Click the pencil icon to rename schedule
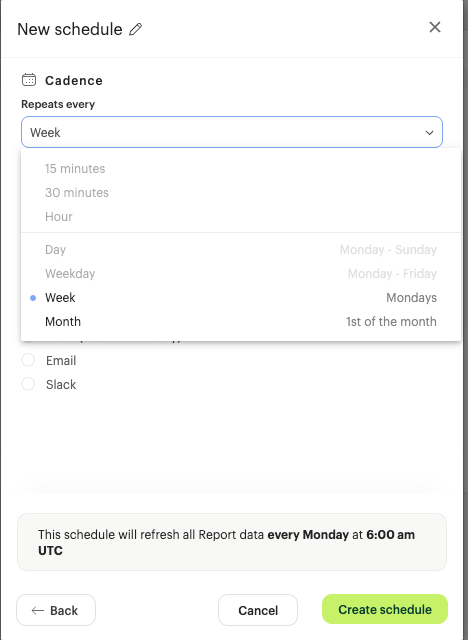468x640 pixels. (135, 29)
